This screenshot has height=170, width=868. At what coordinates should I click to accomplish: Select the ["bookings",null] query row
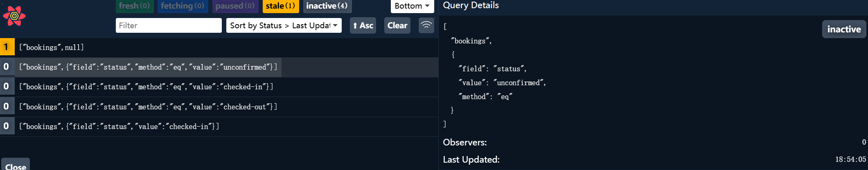coord(52,48)
